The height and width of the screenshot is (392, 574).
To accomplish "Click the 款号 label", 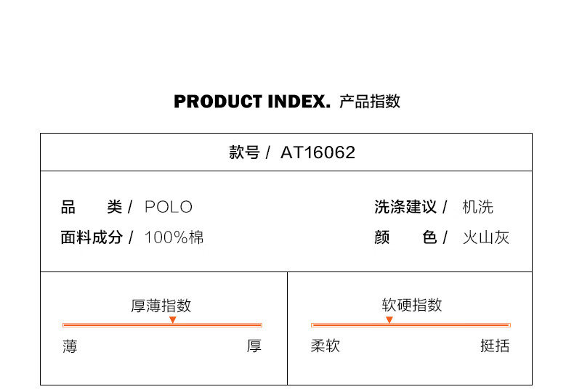I will coord(244,152).
